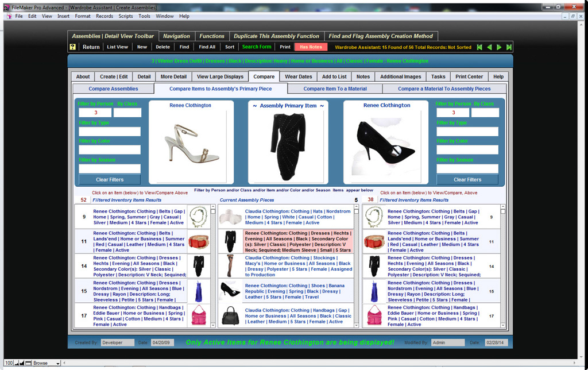Open the Create | Edit tab
The height and width of the screenshot is (370, 588).
point(114,76)
